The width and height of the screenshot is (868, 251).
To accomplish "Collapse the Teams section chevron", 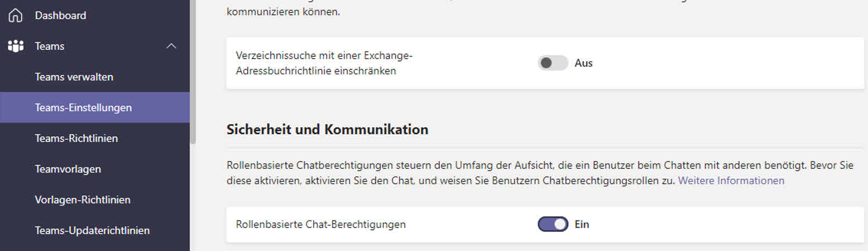I will coord(171,46).
